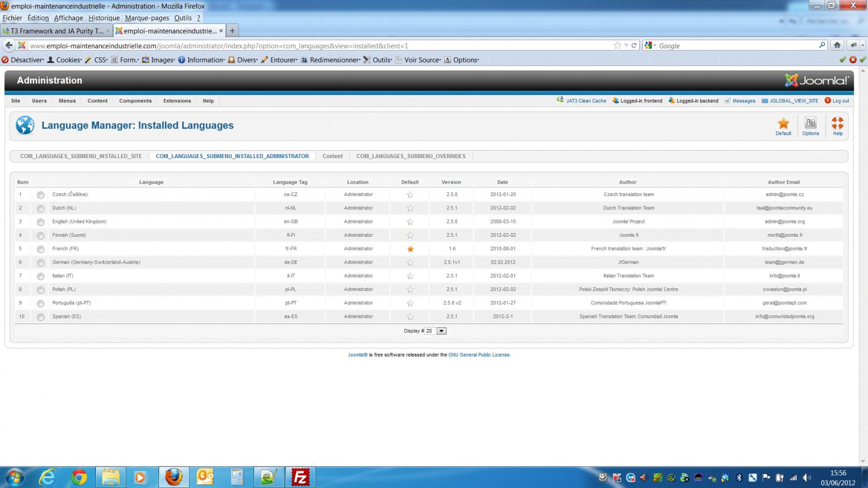Screen dimensions: 868x488
Task: Open the Content submenu tab
Action: click(332, 156)
